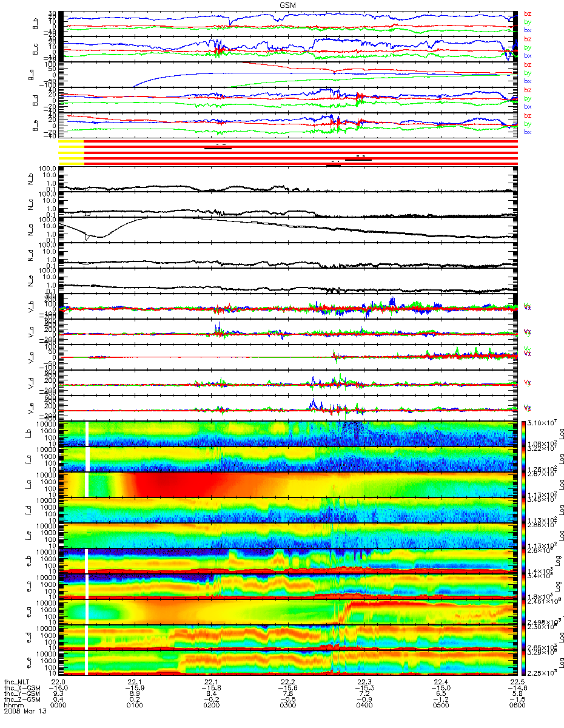
Task: Click the white data gap in i_b spectrogram
Action: tap(87, 433)
